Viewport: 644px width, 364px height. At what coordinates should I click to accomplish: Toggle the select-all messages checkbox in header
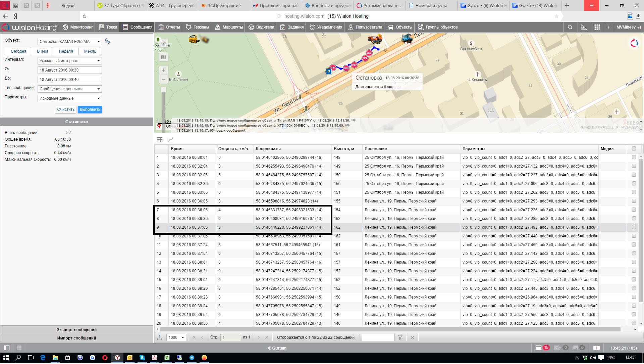(x=634, y=148)
